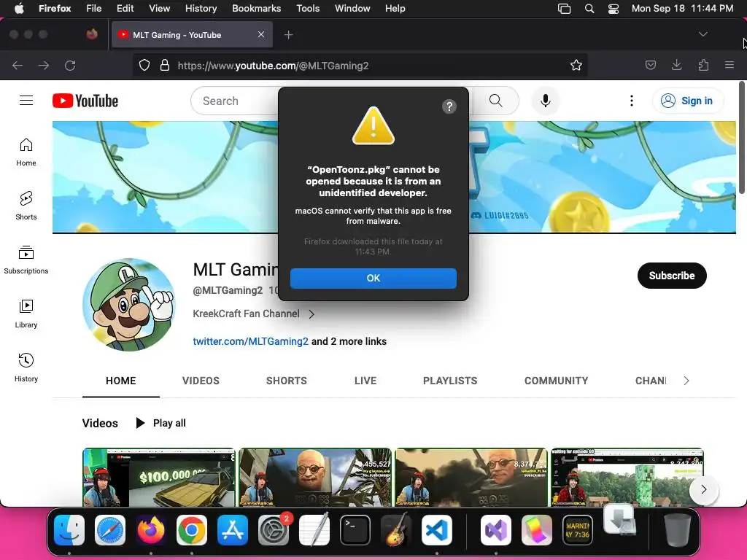Viewport: 747px width, 560px height.
Task: Click the YouTube page vertical scrollbar
Action: click(x=742, y=138)
